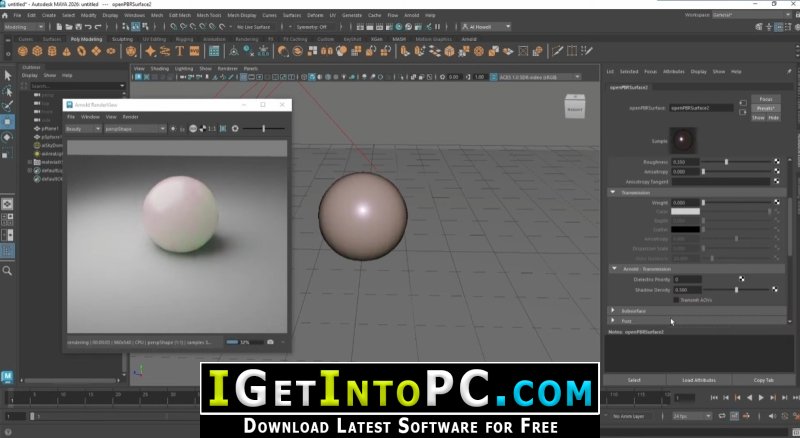
Task: Click the Load Attributes button
Action: point(698,380)
